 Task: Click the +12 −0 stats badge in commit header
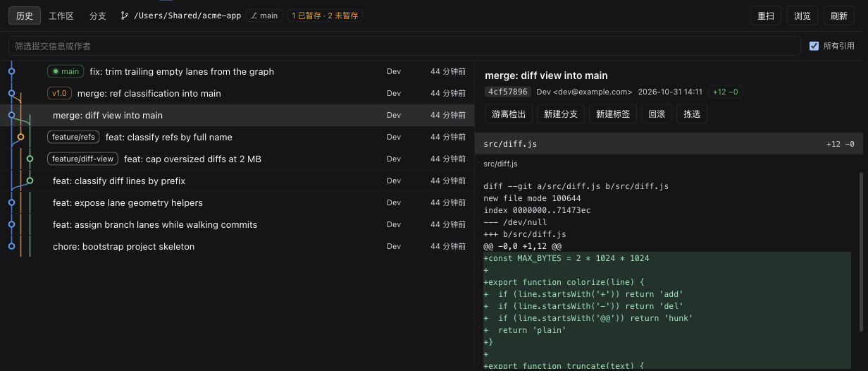pyautogui.click(x=726, y=92)
